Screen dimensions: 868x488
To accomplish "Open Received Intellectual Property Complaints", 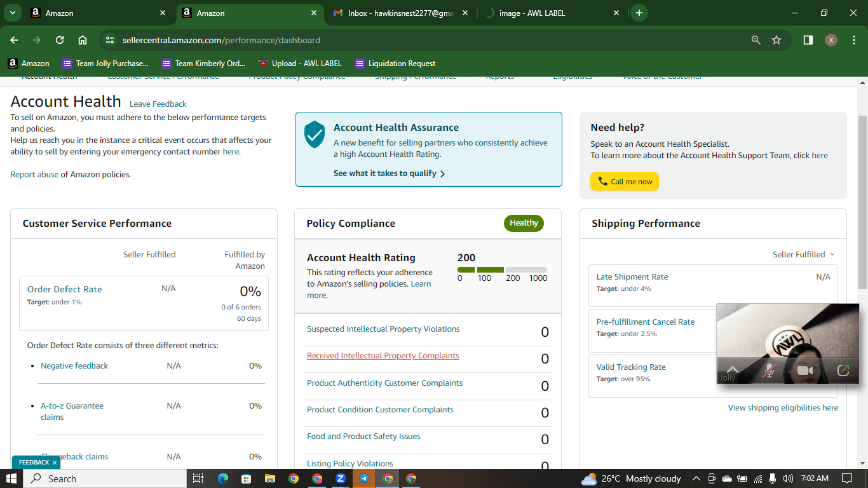I will pos(383,356).
